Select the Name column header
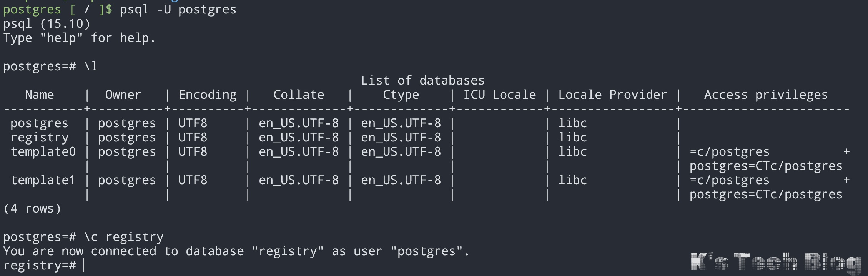The height and width of the screenshot is (276, 868). (39, 95)
